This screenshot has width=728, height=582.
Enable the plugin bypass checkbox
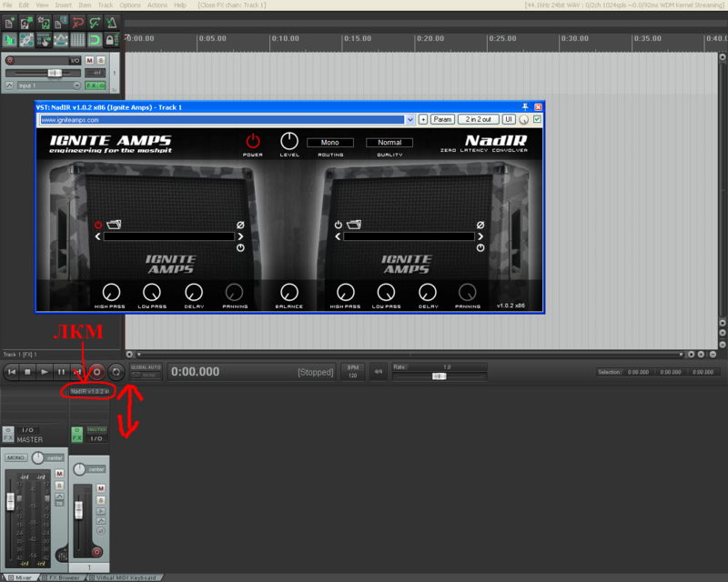click(537, 119)
